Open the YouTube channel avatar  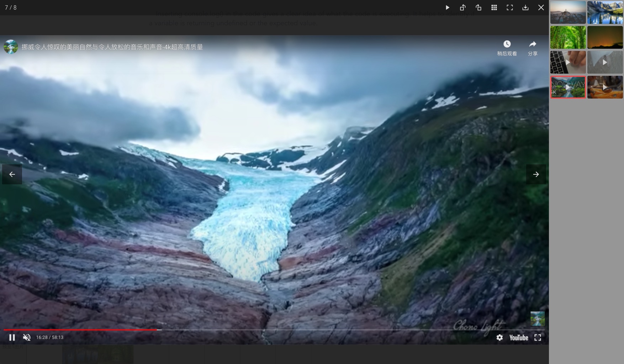pyautogui.click(x=11, y=47)
